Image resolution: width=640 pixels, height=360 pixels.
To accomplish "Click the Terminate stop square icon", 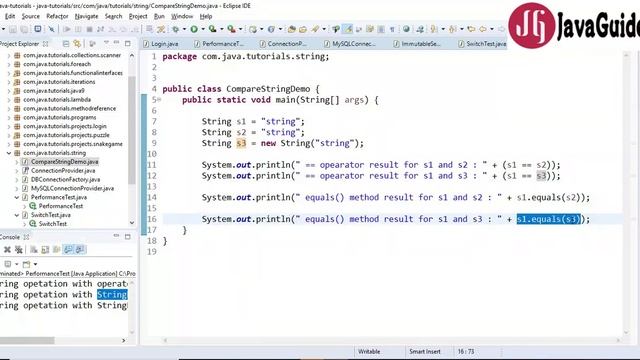I will click(89, 29).
